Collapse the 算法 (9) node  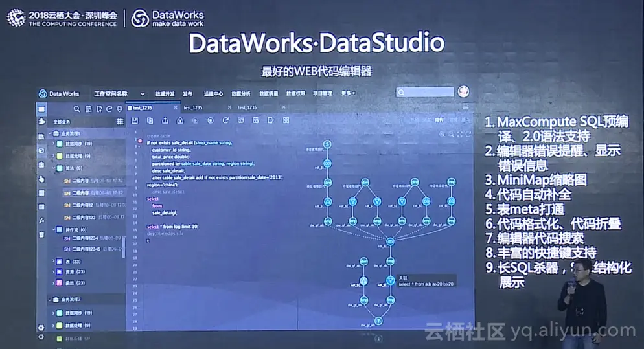[x=53, y=168]
